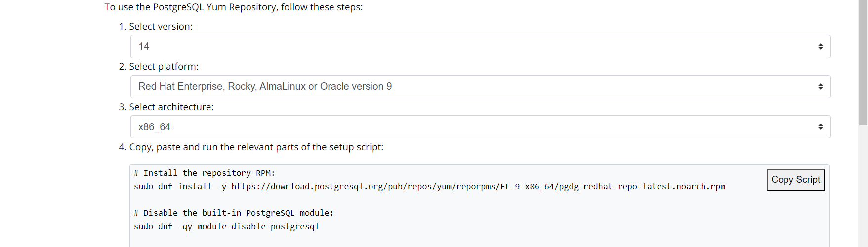Click the scrollbar track below the thumb

coord(863,188)
